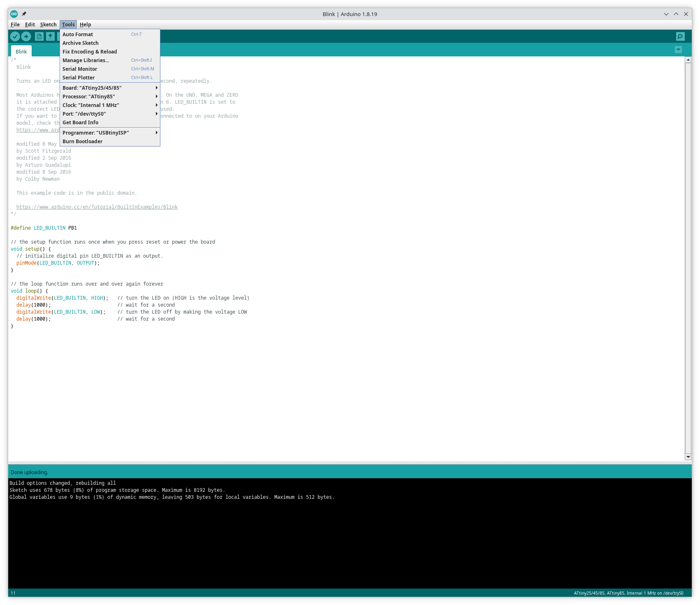Click the "void setup() {" line
The width and height of the screenshot is (700, 605).
tap(31, 249)
